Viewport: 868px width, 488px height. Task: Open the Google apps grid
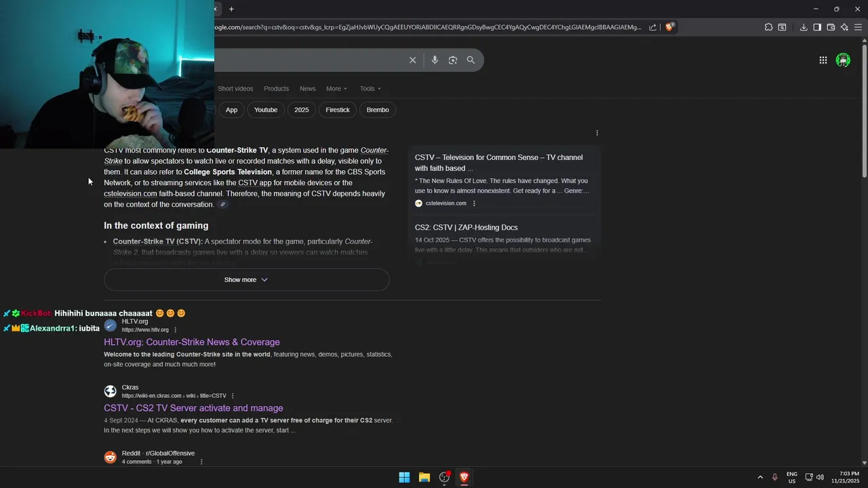coord(823,60)
